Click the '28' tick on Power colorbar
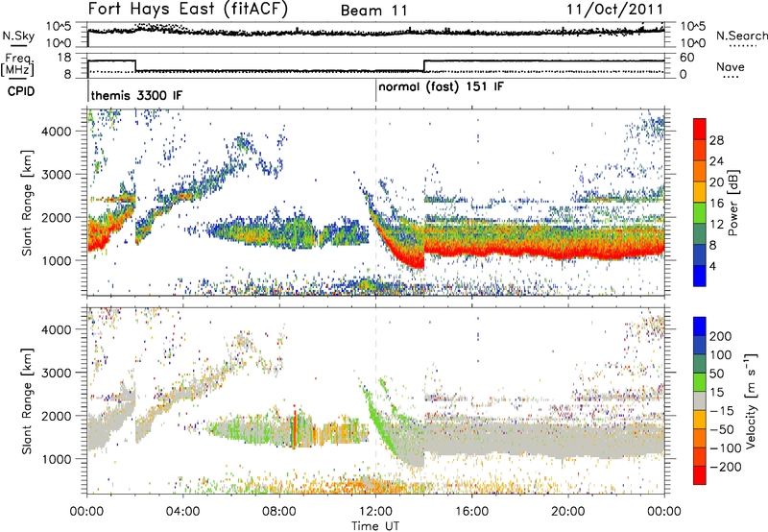768x532 pixels. click(x=716, y=140)
